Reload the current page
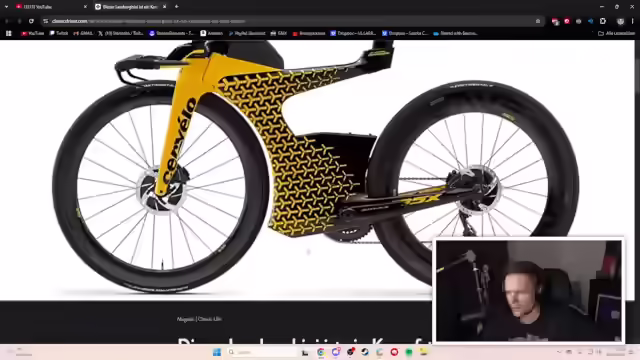The image size is (640, 360). pos(31,21)
